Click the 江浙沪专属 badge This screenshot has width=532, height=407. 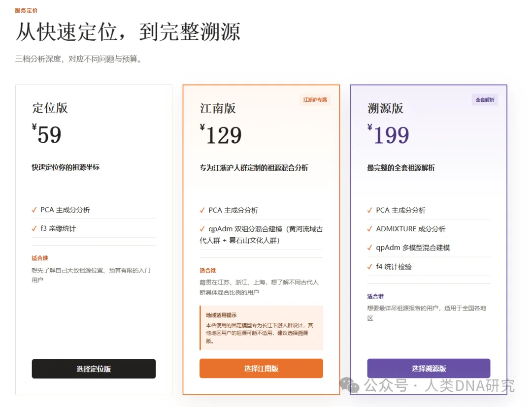click(315, 99)
